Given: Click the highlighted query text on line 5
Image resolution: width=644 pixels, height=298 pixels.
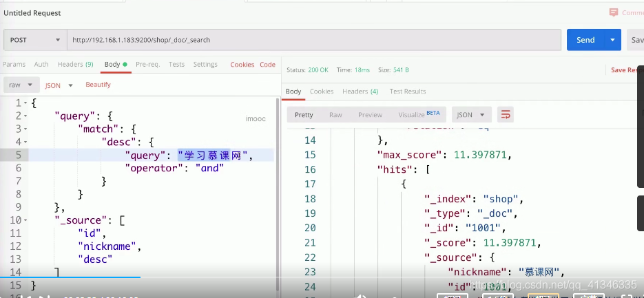Looking at the screenshot, I should click(213, 155).
